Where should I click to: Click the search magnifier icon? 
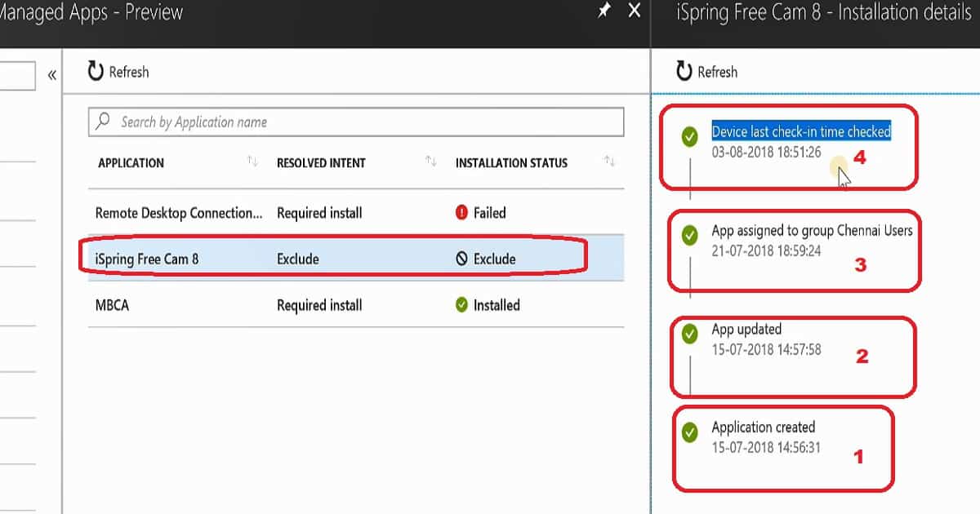103,122
